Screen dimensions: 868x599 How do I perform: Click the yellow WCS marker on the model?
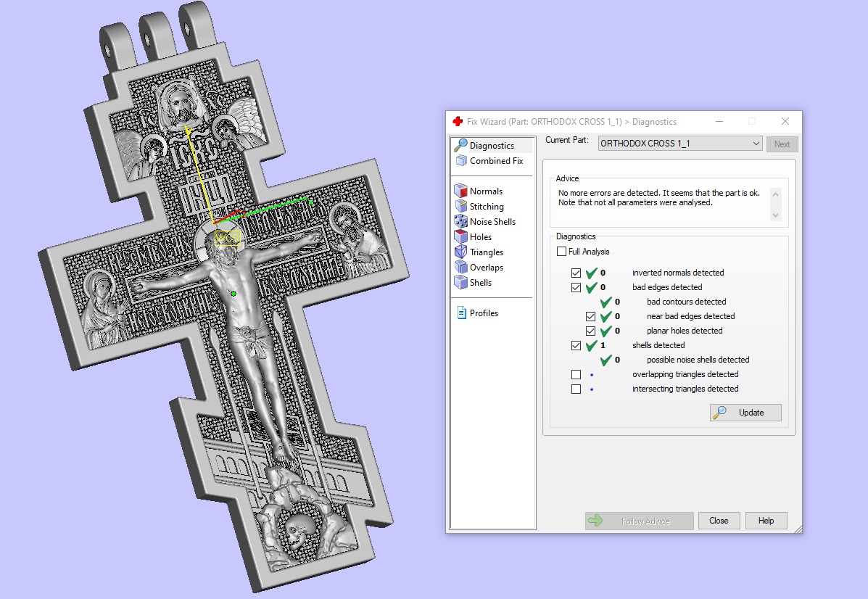point(228,238)
